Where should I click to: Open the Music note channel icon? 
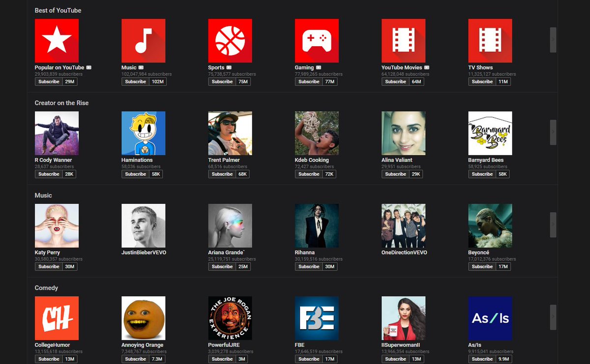coord(144,41)
